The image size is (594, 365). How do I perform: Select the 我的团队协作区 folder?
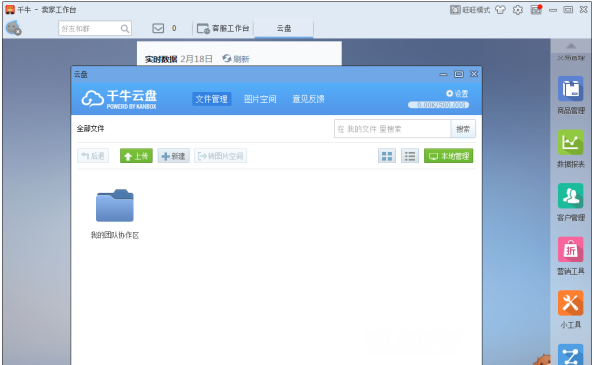115,206
